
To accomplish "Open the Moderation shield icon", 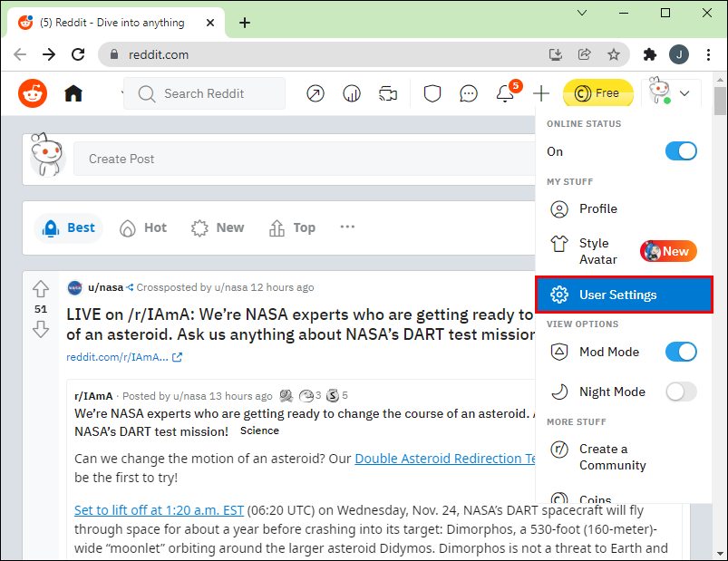I will point(432,93).
